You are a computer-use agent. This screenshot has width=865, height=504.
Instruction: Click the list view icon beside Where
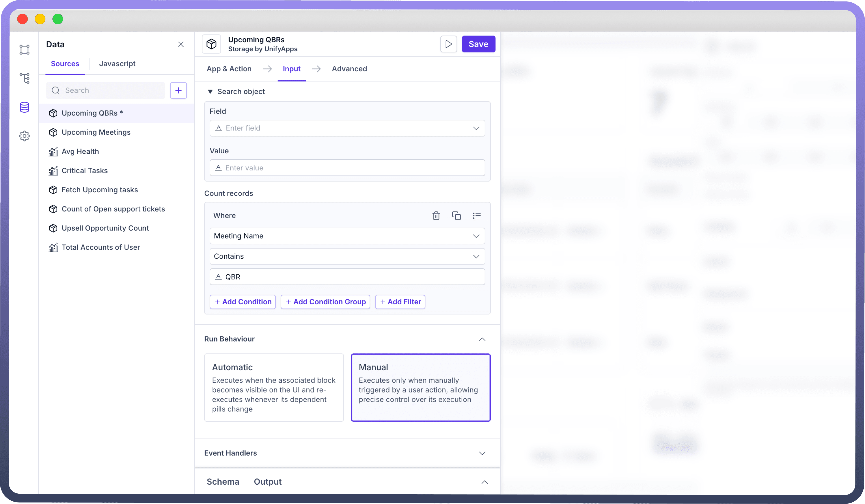point(476,216)
